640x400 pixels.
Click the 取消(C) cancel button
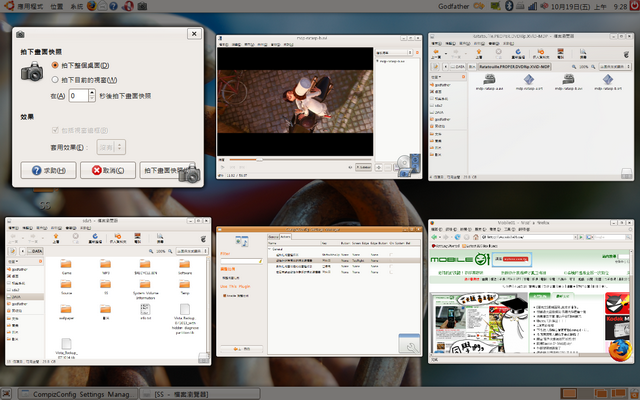pyautogui.click(x=108, y=170)
